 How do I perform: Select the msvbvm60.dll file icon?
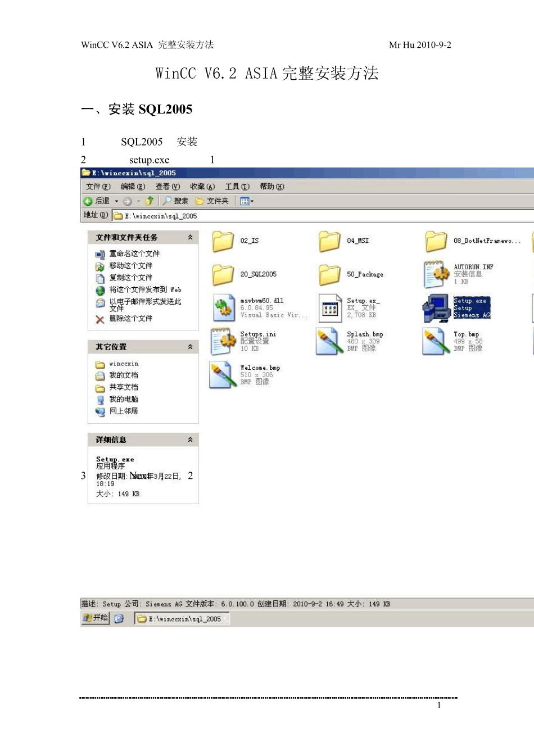(x=223, y=308)
